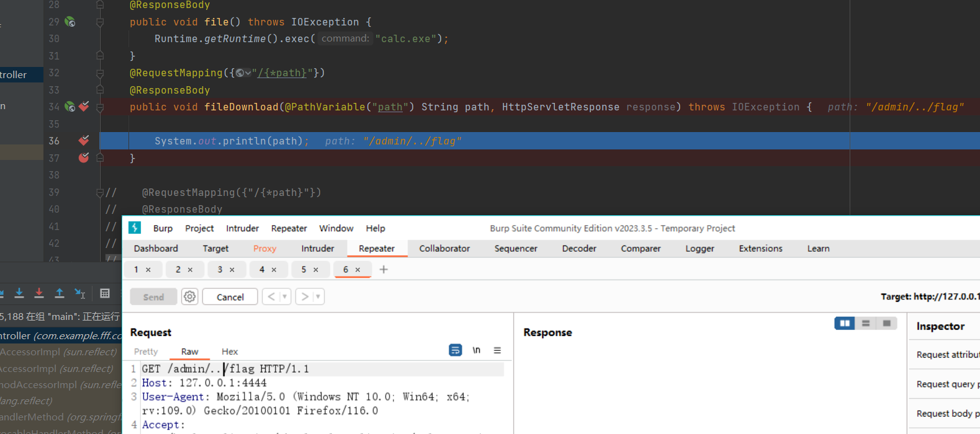Open the Intruder menu in menu bar
Image resolution: width=980 pixels, height=434 pixels.
242,228
